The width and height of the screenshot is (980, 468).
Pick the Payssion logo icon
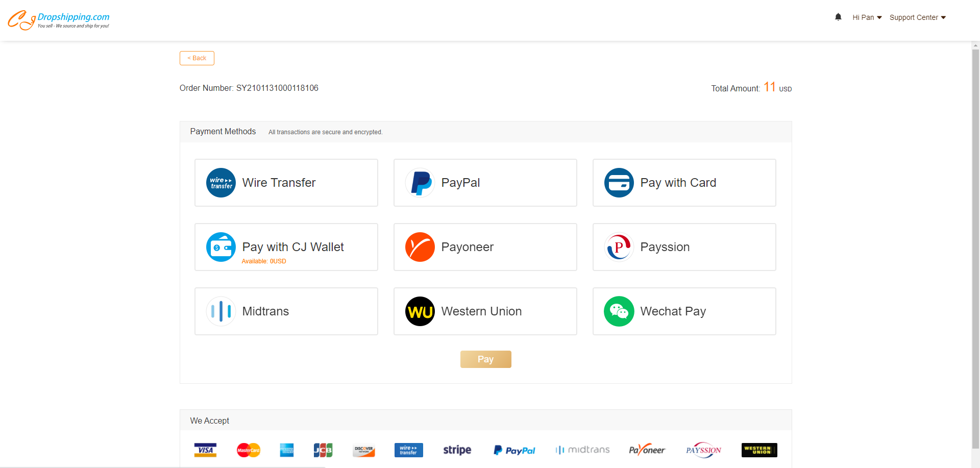pos(619,247)
